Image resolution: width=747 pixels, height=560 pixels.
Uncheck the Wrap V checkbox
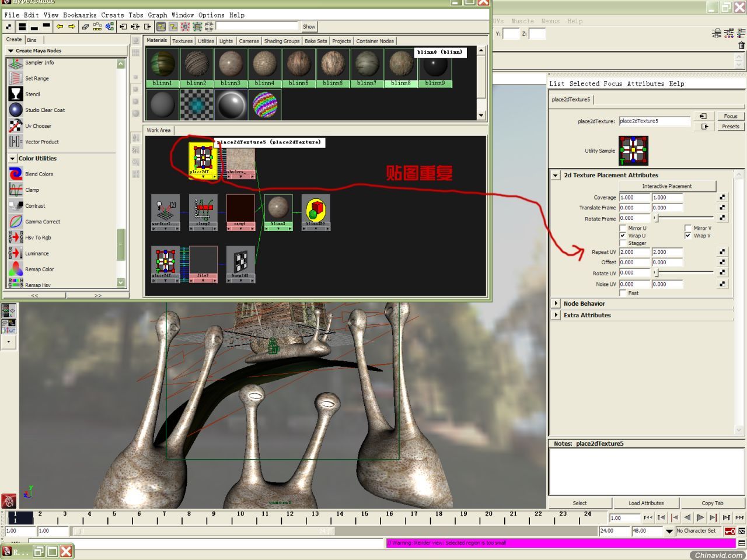click(x=688, y=236)
